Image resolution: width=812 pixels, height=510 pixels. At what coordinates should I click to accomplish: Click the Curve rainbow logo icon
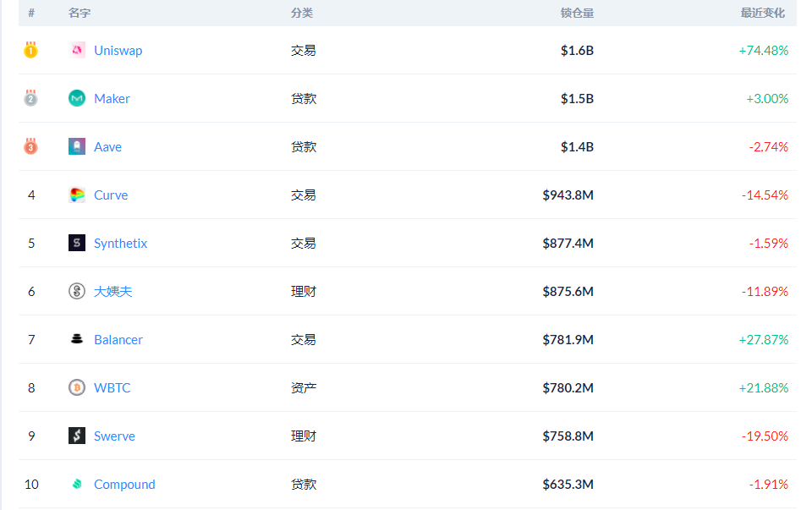tap(77, 195)
